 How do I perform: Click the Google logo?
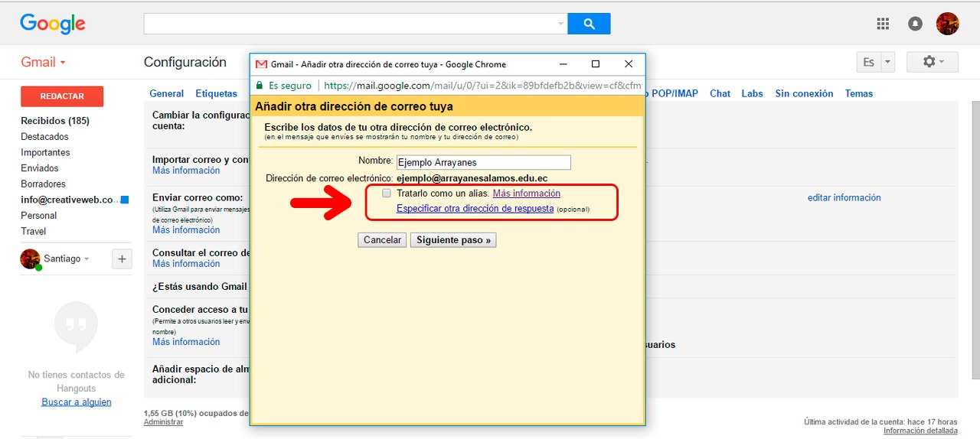pos(53,24)
